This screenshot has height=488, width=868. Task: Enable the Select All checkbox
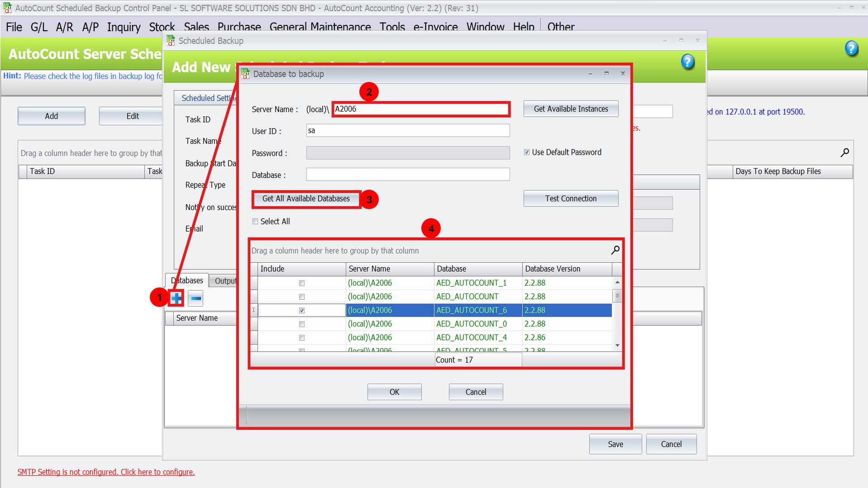tap(255, 221)
